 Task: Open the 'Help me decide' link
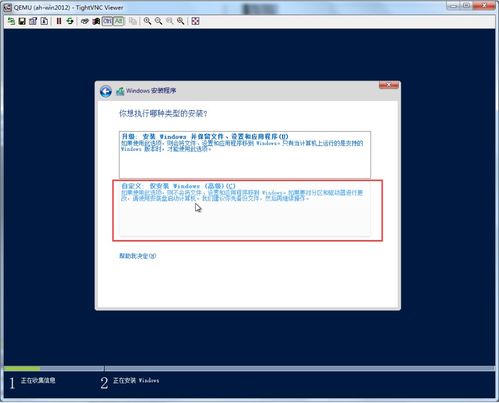coord(138,256)
